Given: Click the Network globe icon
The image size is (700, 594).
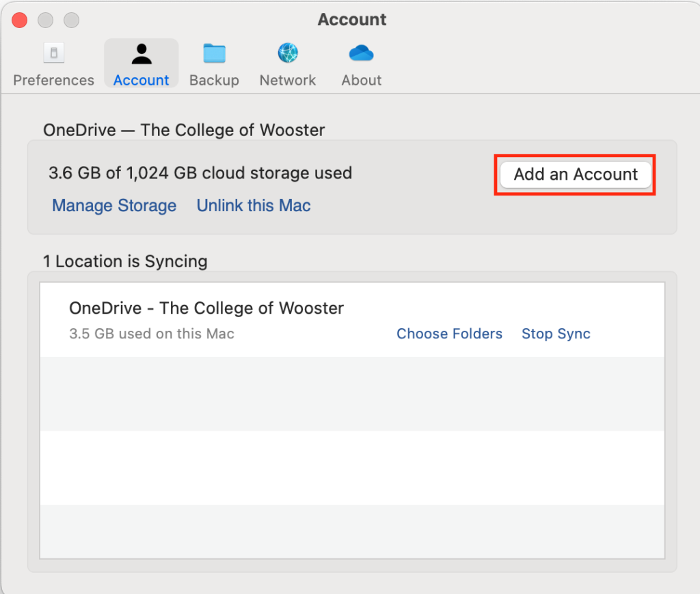Looking at the screenshot, I should point(287,53).
